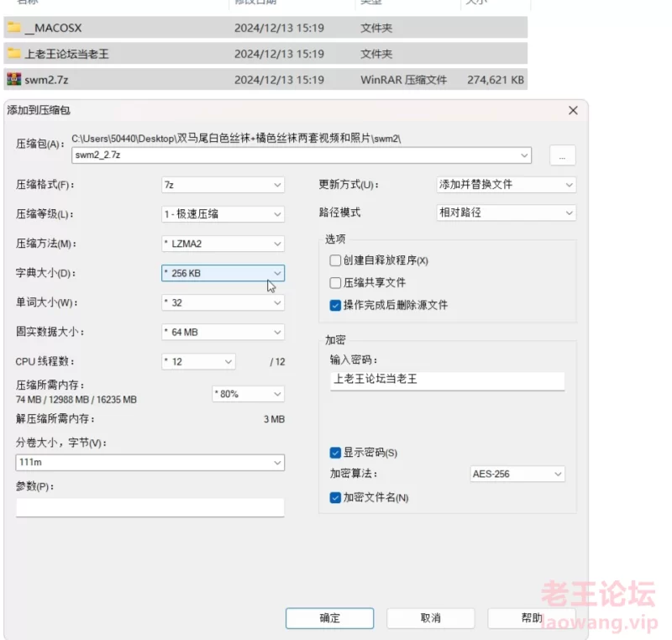Open the 加密算法 AES-256 dropdown
This screenshot has width=672, height=640.
517,475
